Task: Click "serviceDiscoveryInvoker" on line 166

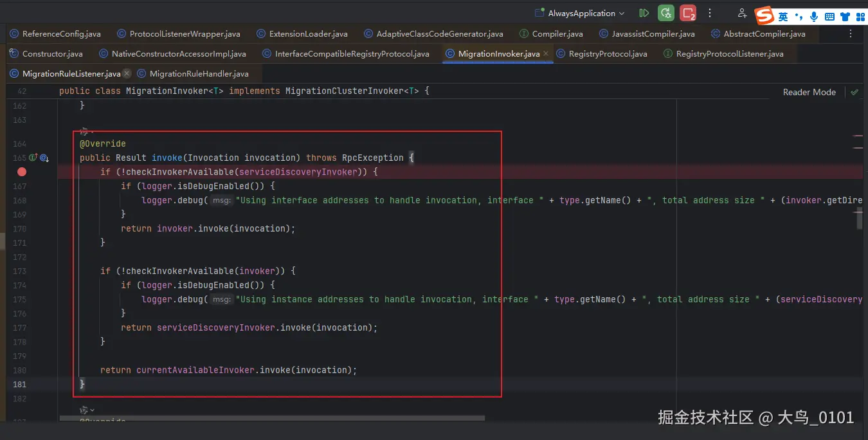Action: pos(298,172)
